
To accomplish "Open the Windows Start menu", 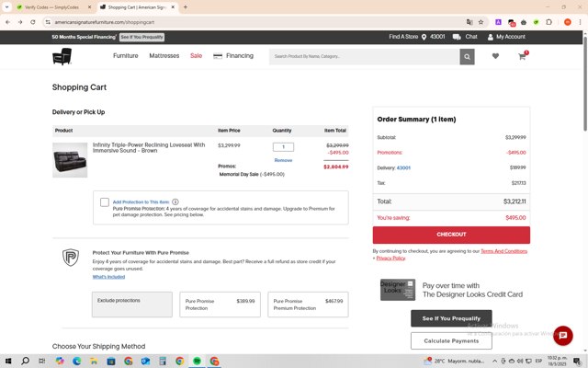I will [8, 362].
